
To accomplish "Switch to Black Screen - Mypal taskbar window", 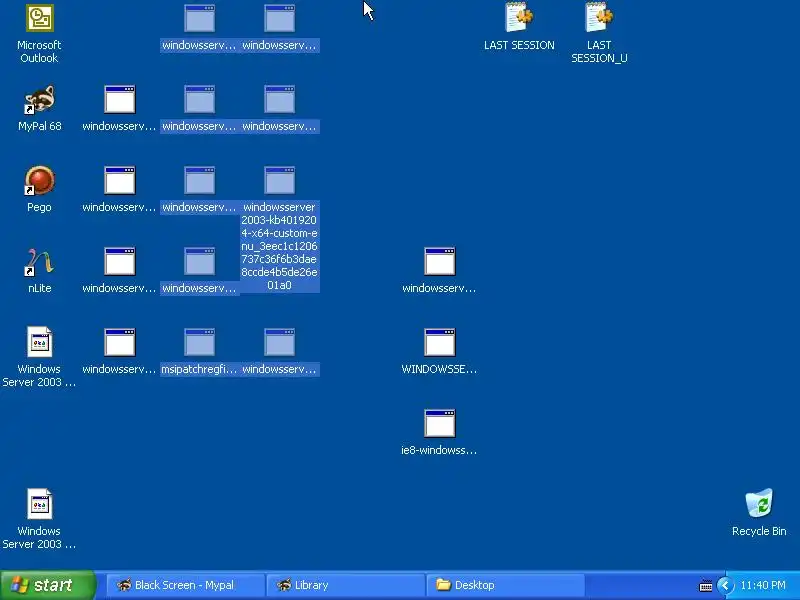I will coord(186,585).
